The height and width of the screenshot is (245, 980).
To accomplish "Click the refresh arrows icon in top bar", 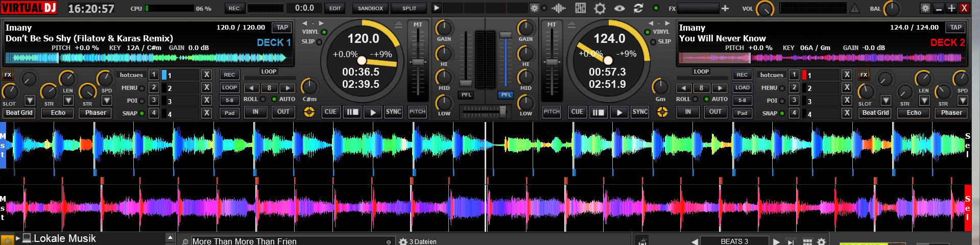I will 638,8.
